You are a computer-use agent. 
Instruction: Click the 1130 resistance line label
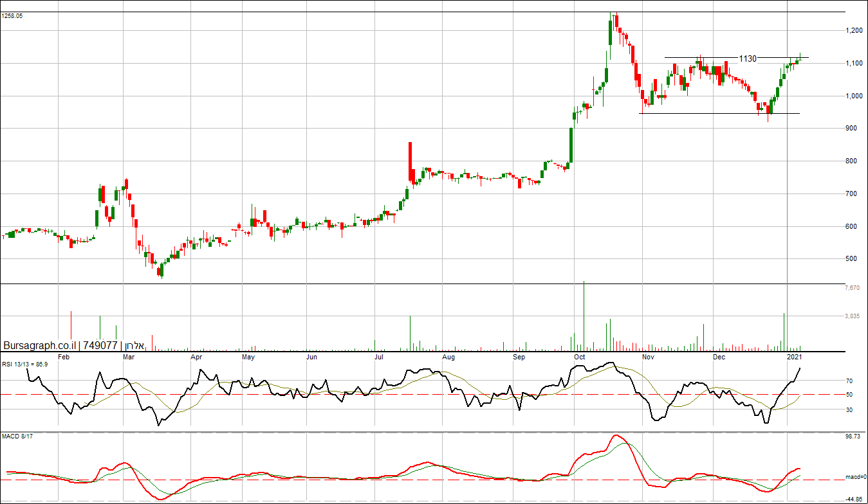click(x=747, y=59)
